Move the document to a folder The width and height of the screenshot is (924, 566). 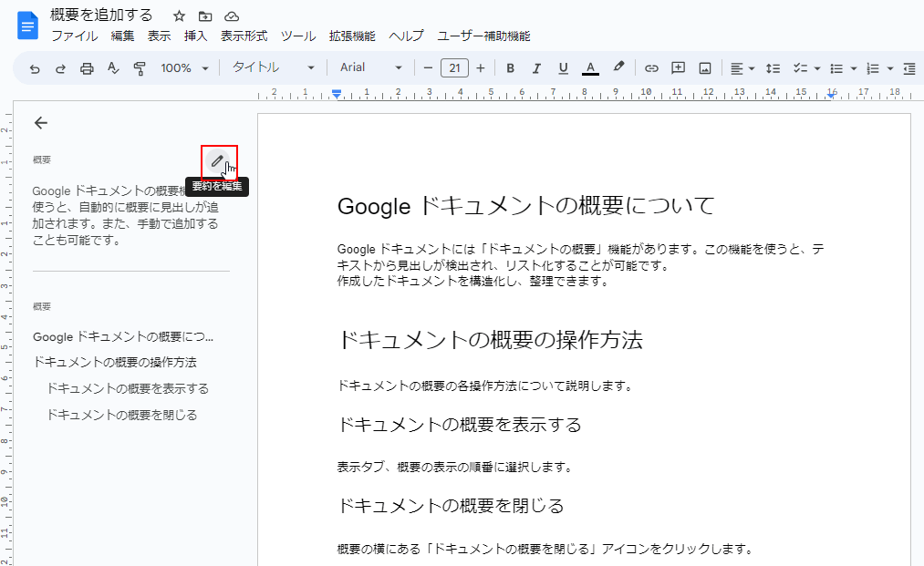point(205,15)
